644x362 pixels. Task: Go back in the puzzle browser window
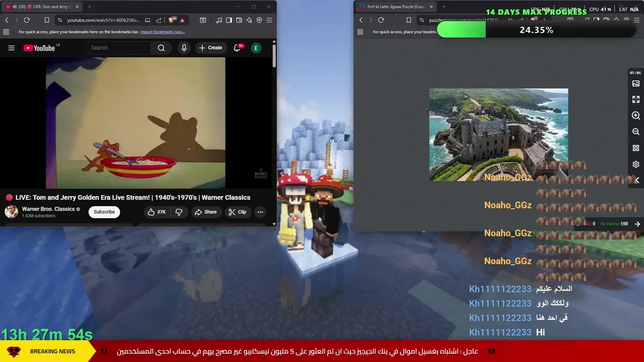[x=361, y=20]
